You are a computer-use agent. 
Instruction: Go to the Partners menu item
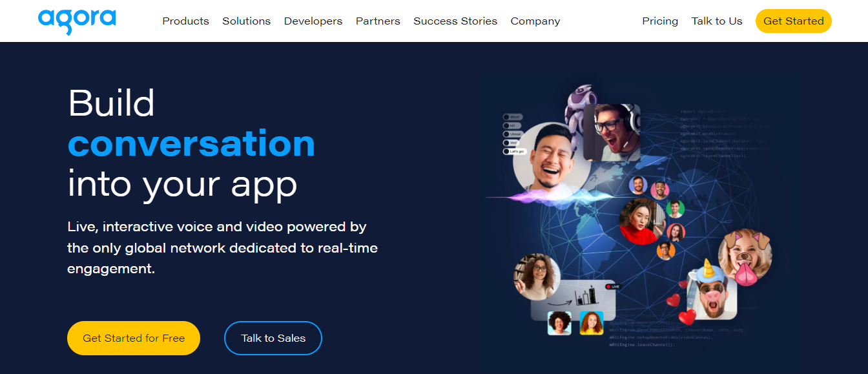tap(378, 21)
